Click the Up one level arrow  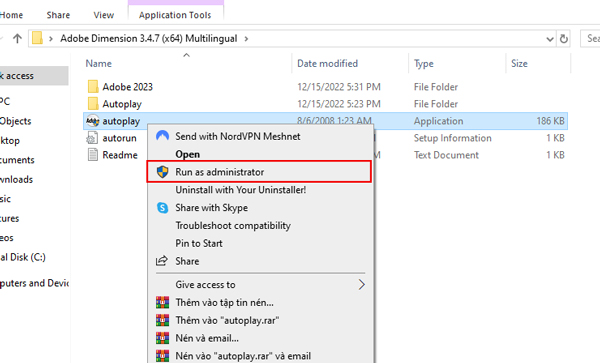[x=17, y=39]
